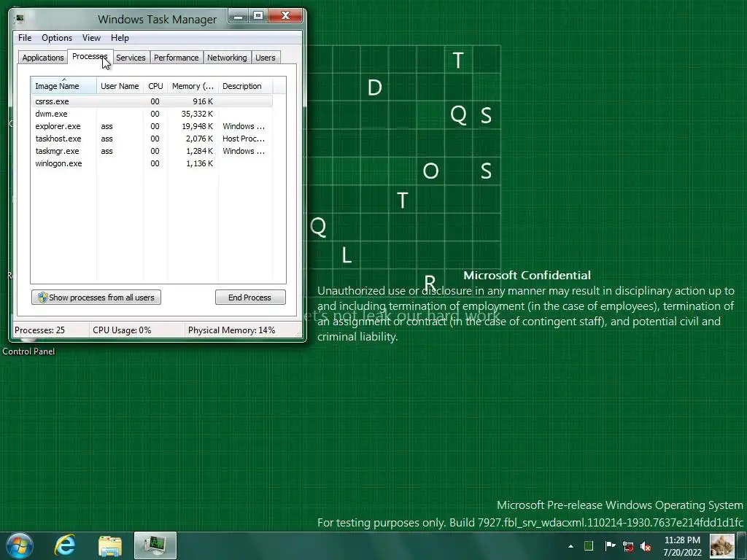Click green Task Manager CPU tray icon
747x560 pixels.
pos(589,545)
